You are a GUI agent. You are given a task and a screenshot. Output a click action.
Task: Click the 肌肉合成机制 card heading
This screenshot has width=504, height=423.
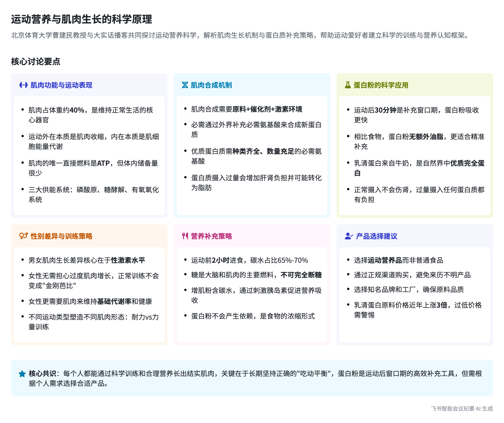(x=211, y=85)
